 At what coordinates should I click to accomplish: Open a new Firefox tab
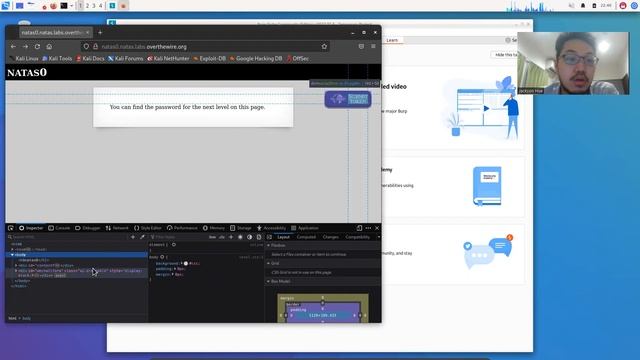click(100, 33)
